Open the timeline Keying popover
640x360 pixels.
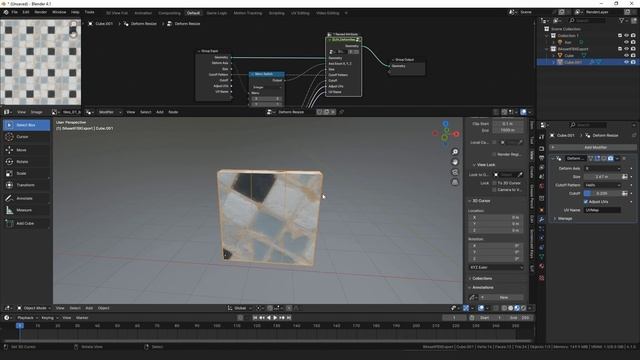[x=49, y=318]
